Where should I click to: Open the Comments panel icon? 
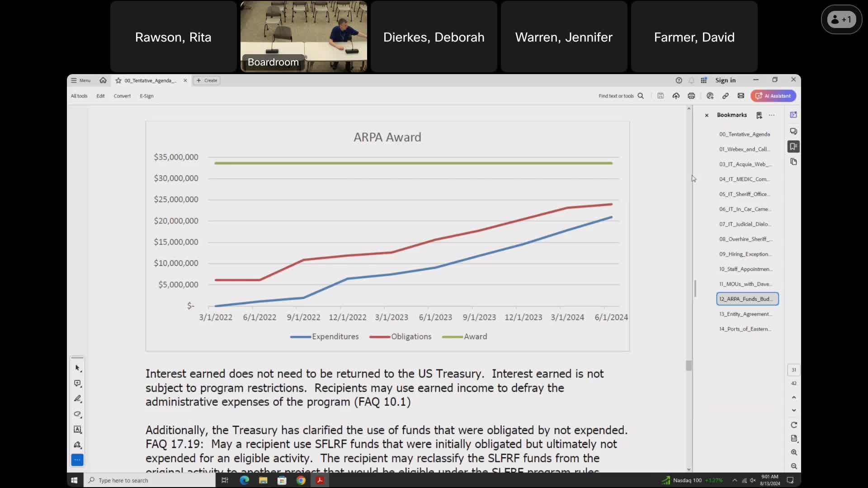793,131
